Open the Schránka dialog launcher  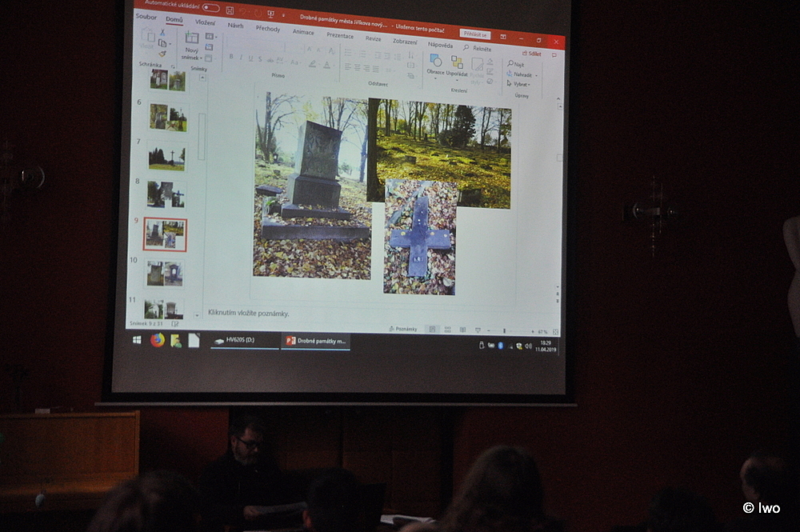tap(173, 67)
